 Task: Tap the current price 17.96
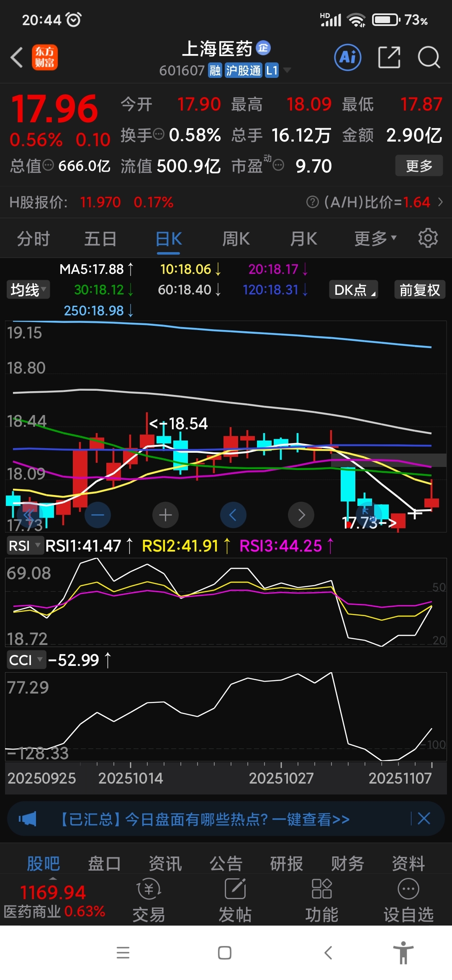tap(54, 109)
